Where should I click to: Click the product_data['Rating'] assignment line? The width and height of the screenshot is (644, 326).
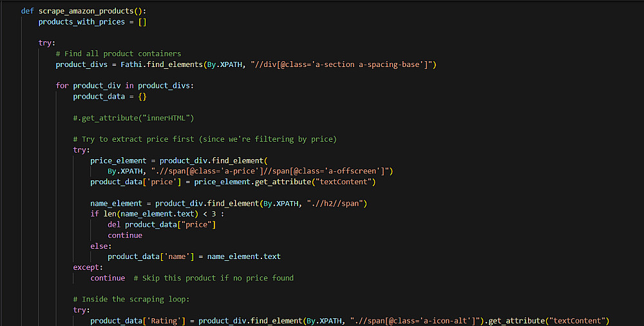pos(350,321)
